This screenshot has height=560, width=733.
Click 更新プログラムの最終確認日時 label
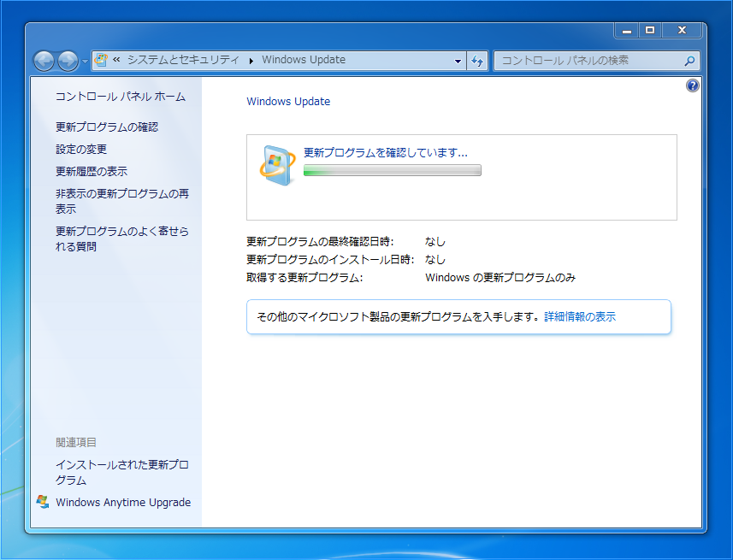click(x=320, y=242)
